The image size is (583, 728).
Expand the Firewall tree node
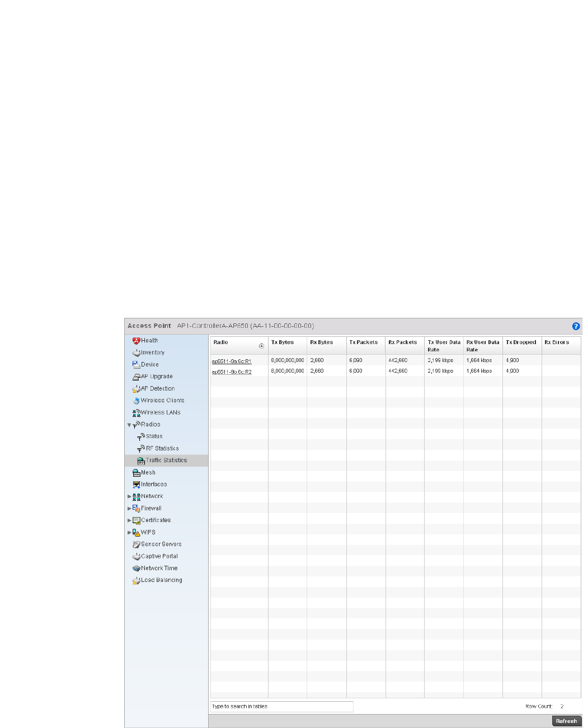[129, 509]
